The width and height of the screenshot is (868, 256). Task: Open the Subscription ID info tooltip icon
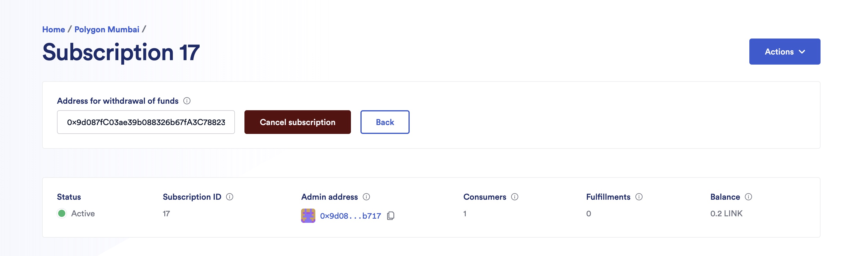coord(230,197)
